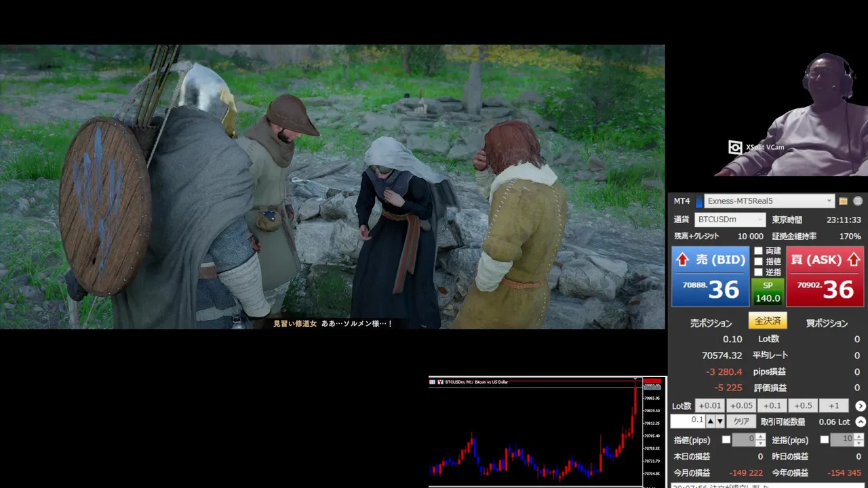868x488 pixels.
Task: Open the BTCUSDm currency dropdown
Action: [x=730, y=220]
